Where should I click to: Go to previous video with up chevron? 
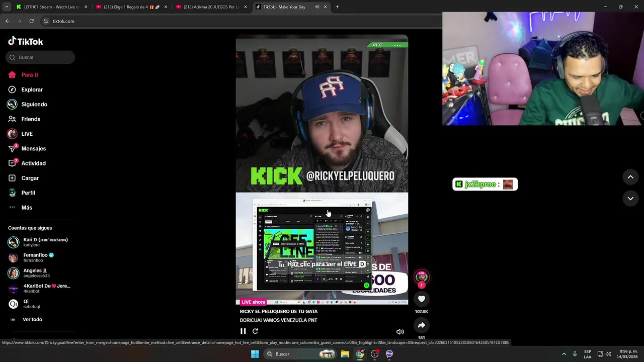[630, 177]
